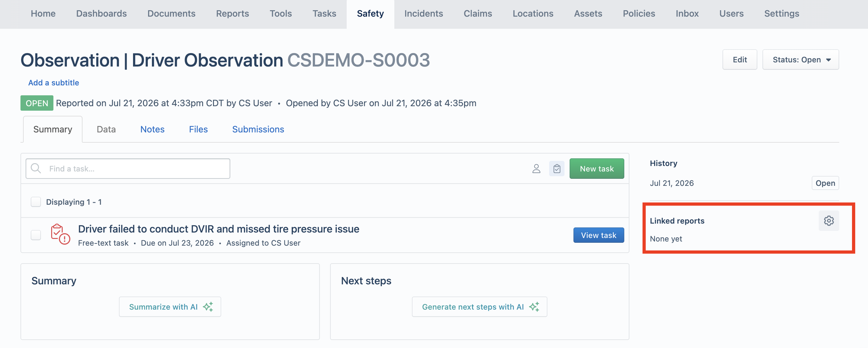
Task: Open the Tools menu item
Action: click(280, 13)
